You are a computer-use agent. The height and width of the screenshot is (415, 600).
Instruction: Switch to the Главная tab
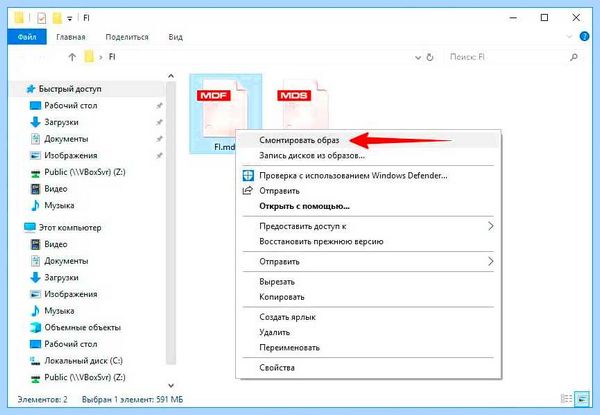pos(71,37)
